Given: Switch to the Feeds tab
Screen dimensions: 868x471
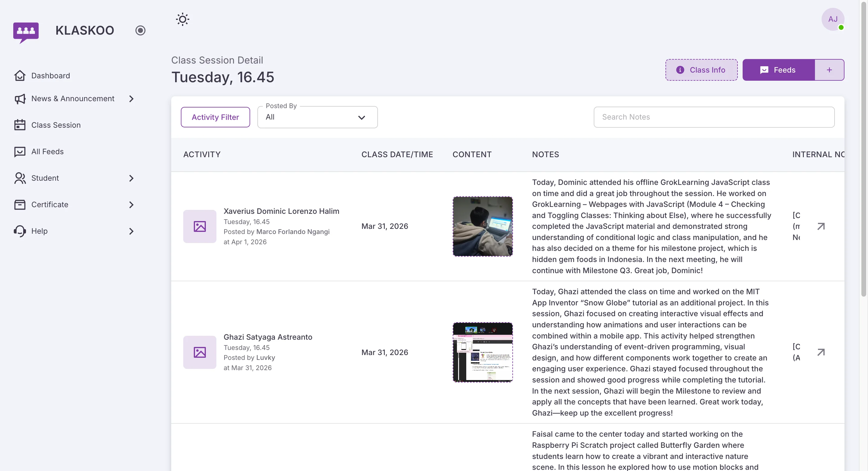Looking at the screenshot, I should coord(779,70).
